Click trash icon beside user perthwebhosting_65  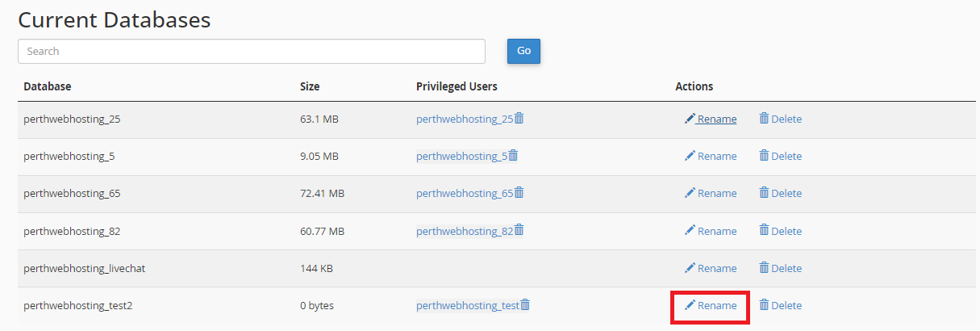(x=519, y=192)
